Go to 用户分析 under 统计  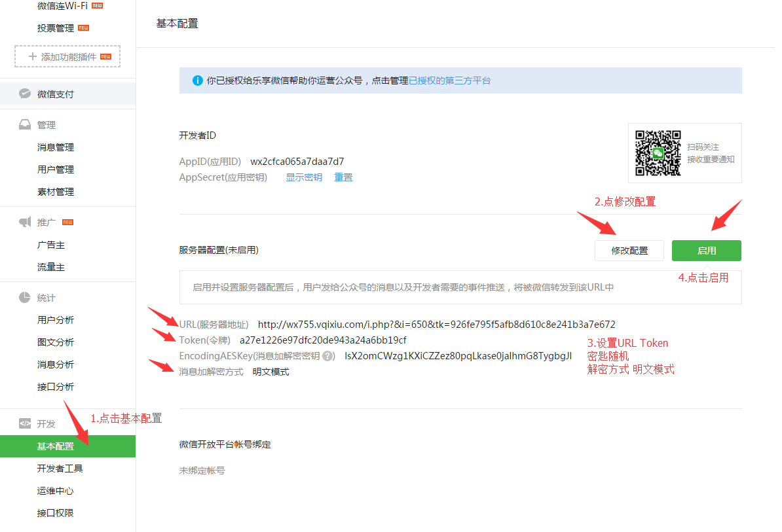[56, 320]
